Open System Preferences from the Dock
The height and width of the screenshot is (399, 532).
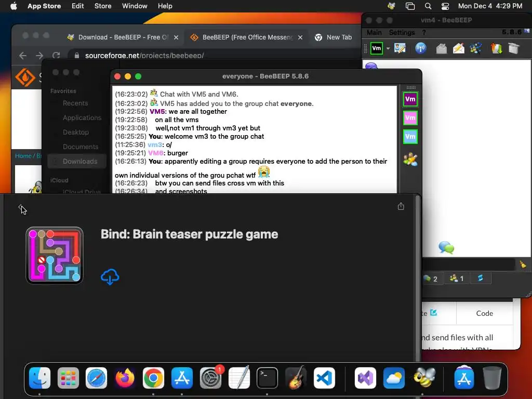(210, 378)
